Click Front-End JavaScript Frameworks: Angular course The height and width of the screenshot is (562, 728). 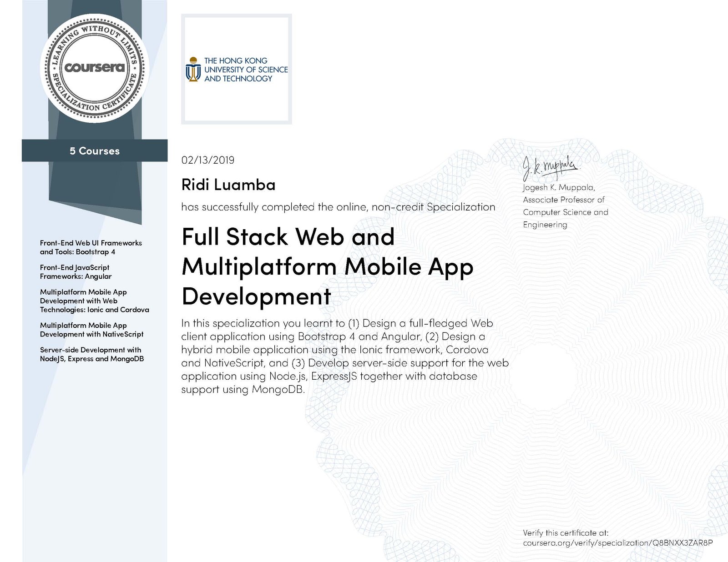(76, 272)
